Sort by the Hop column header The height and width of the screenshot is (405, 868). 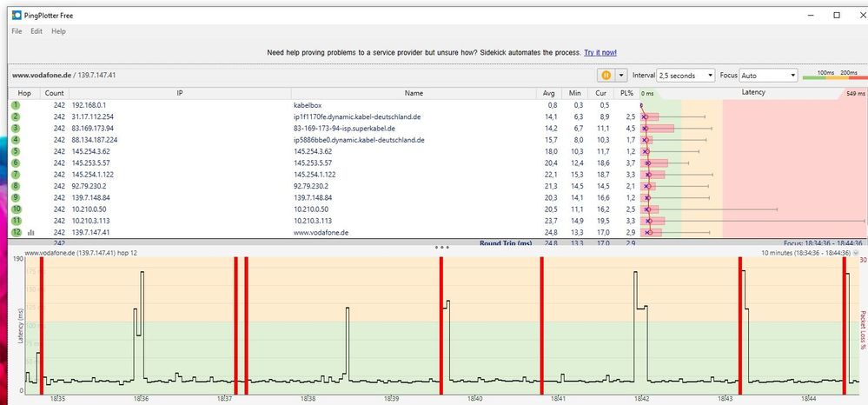(x=24, y=93)
